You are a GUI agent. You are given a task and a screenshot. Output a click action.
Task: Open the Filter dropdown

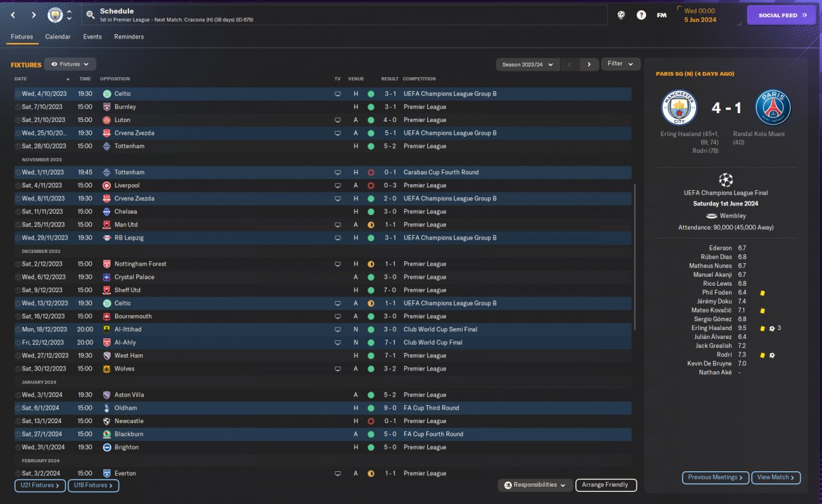[620, 64]
